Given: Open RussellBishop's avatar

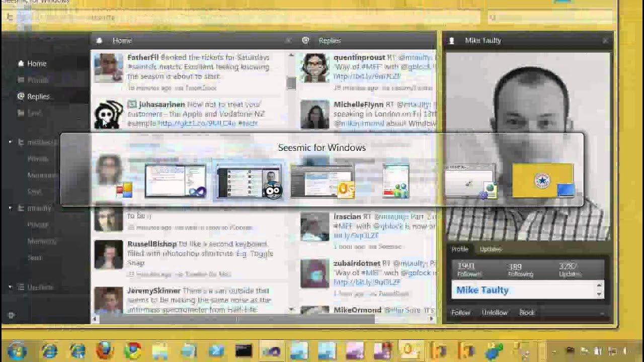Looking at the screenshot, I should (x=108, y=254).
